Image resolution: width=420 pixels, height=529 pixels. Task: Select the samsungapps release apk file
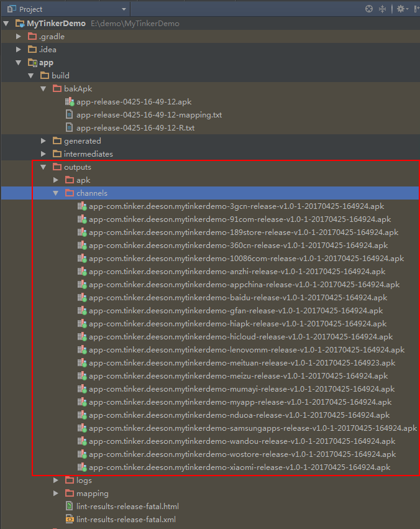[253, 428]
